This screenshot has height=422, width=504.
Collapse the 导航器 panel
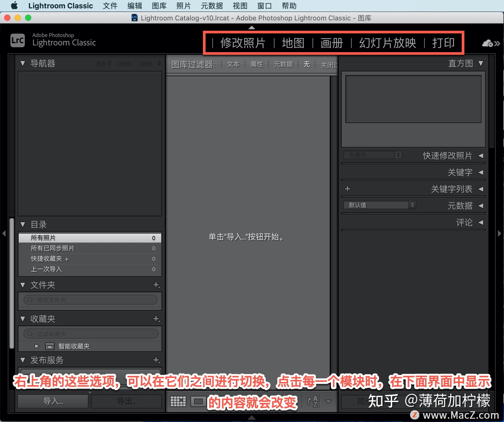pyautogui.click(x=23, y=63)
